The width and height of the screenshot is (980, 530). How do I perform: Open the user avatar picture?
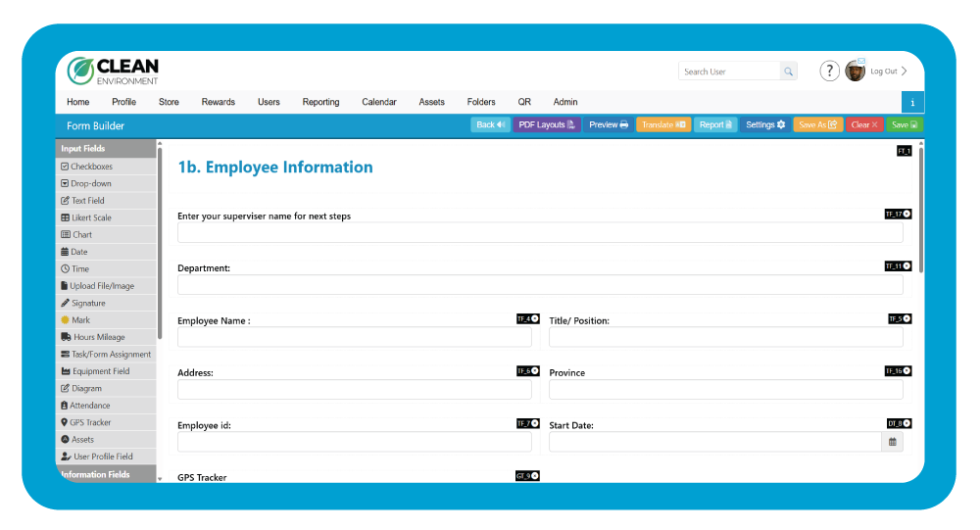coord(855,72)
